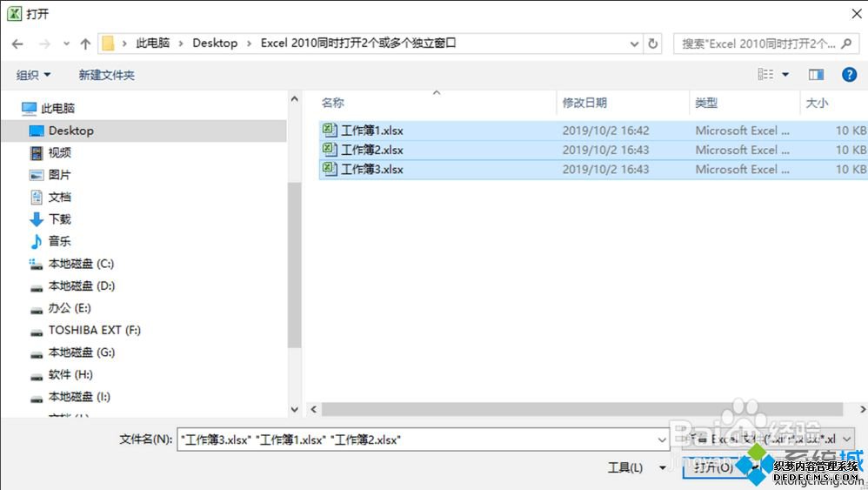This screenshot has width=868, height=490.
Task: Open the 组织 menu
Action: click(x=33, y=75)
